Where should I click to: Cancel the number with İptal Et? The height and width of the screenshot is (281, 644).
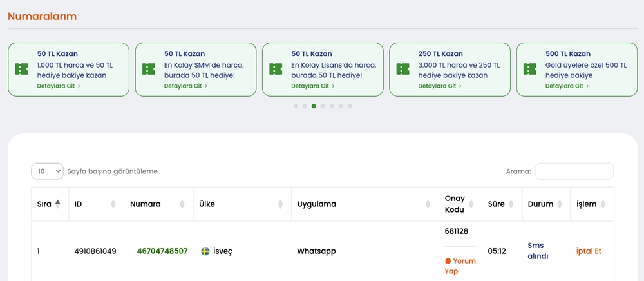coord(589,251)
